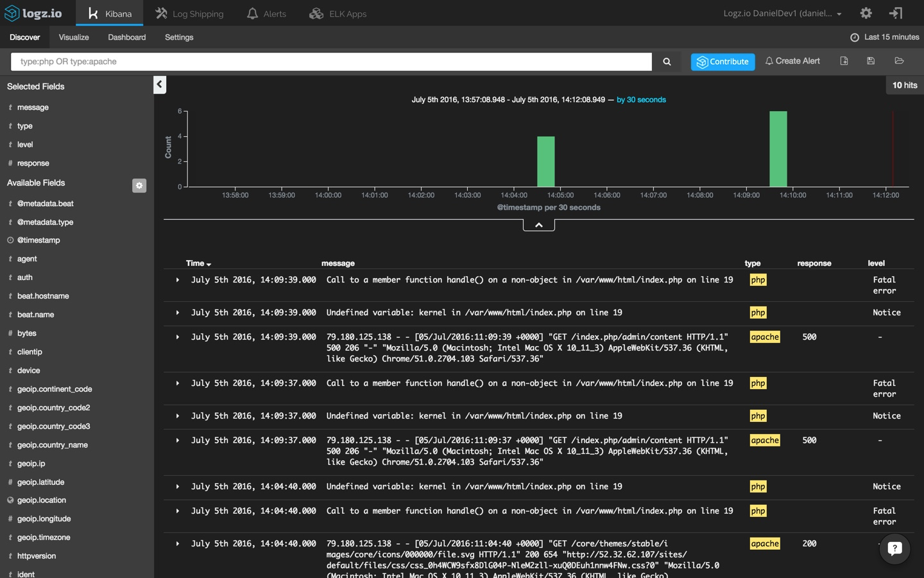This screenshot has height=578, width=924.
Task: Collapse the fields sidebar with the arrow
Action: pyautogui.click(x=160, y=84)
